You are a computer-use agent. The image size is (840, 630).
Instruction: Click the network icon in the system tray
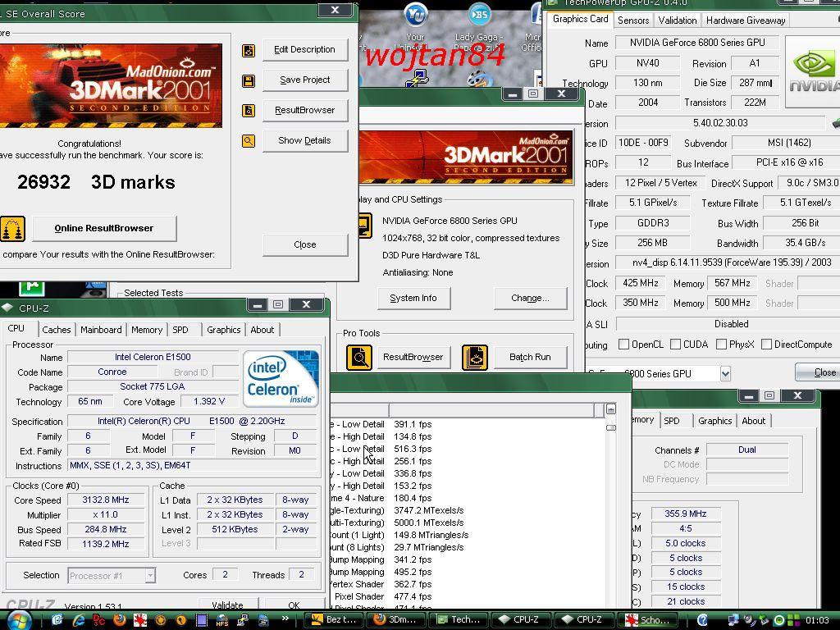733,620
